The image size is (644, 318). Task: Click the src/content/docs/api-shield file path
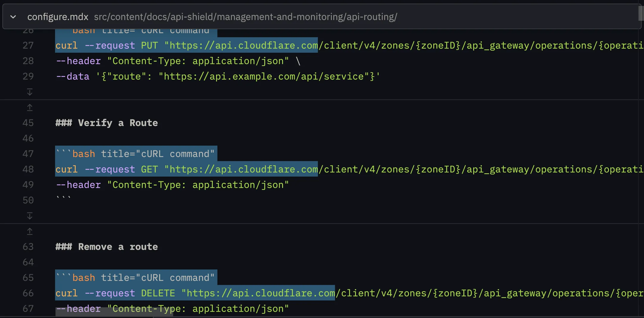[246, 17]
